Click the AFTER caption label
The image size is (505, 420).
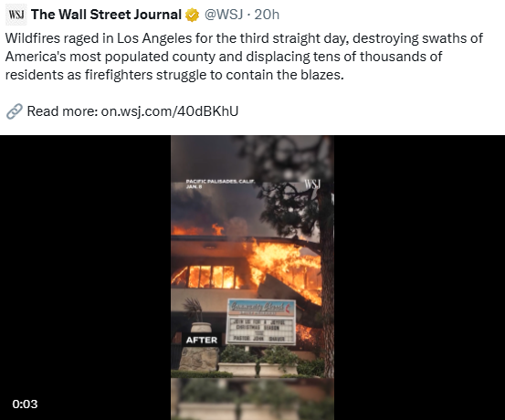point(202,341)
